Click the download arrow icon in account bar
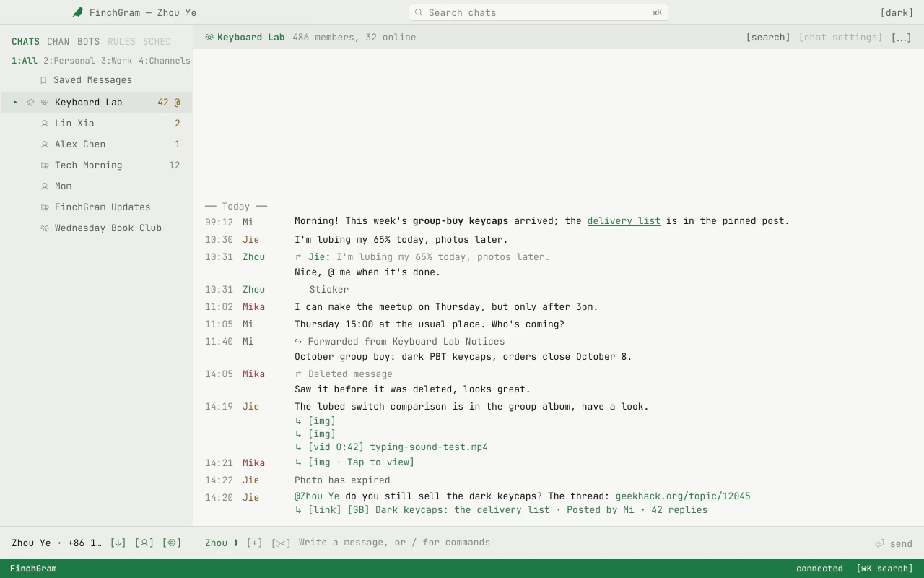The image size is (924, 578). pyautogui.click(x=118, y=543)
